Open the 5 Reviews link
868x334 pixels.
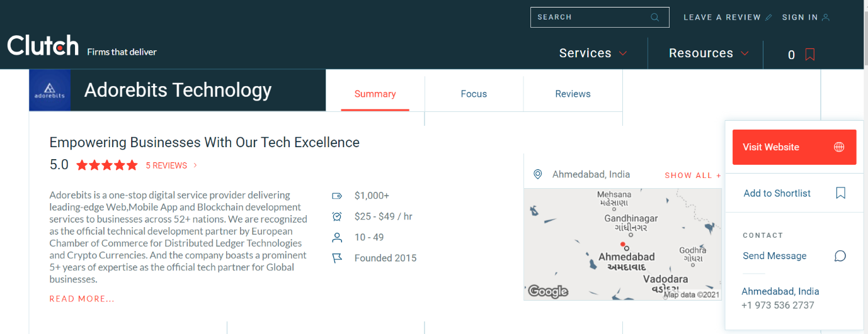pyautogui.click(x=166, y=165)
